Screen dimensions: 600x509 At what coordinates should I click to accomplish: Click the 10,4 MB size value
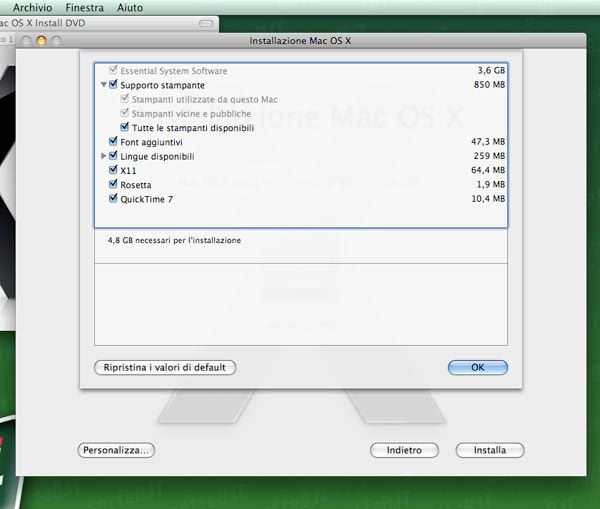(x=488, y=199)
